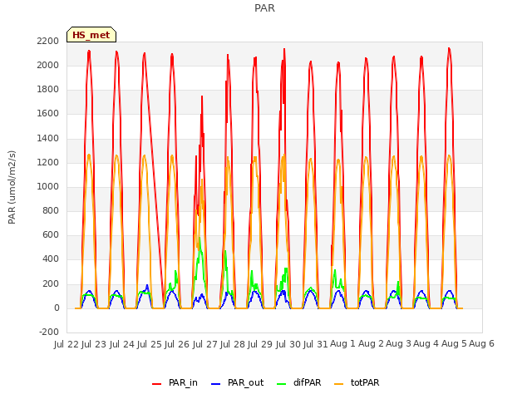Click the Jul 29 x-axis date label
Image resolution: width=532 pixels, height=399 pixels.
click(x=260, y=344)
